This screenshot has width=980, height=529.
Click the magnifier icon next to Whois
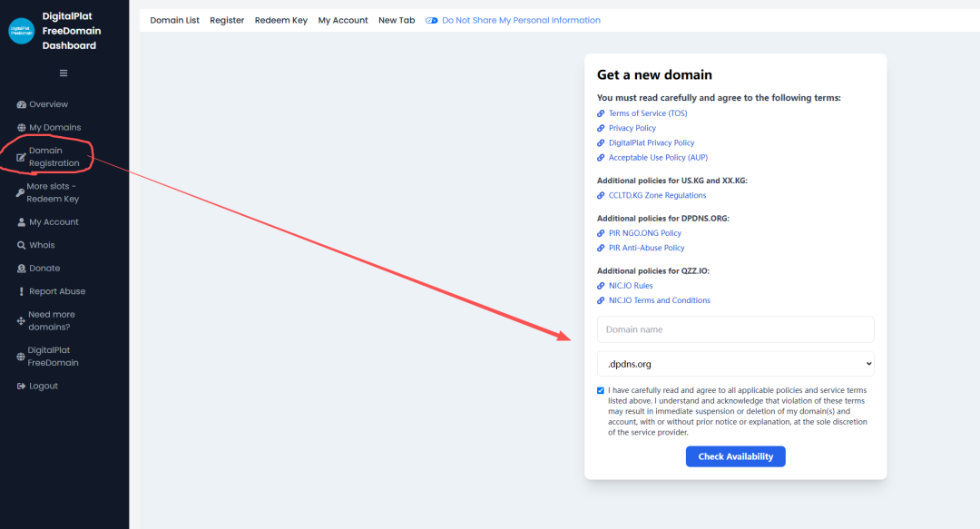click(22, 246)
